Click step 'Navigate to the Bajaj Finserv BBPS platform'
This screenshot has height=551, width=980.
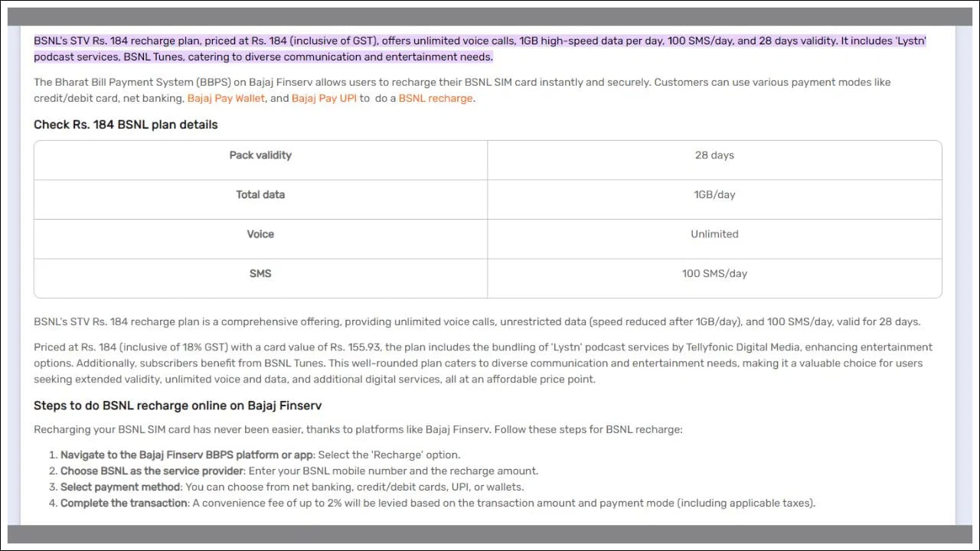[260, 455]
